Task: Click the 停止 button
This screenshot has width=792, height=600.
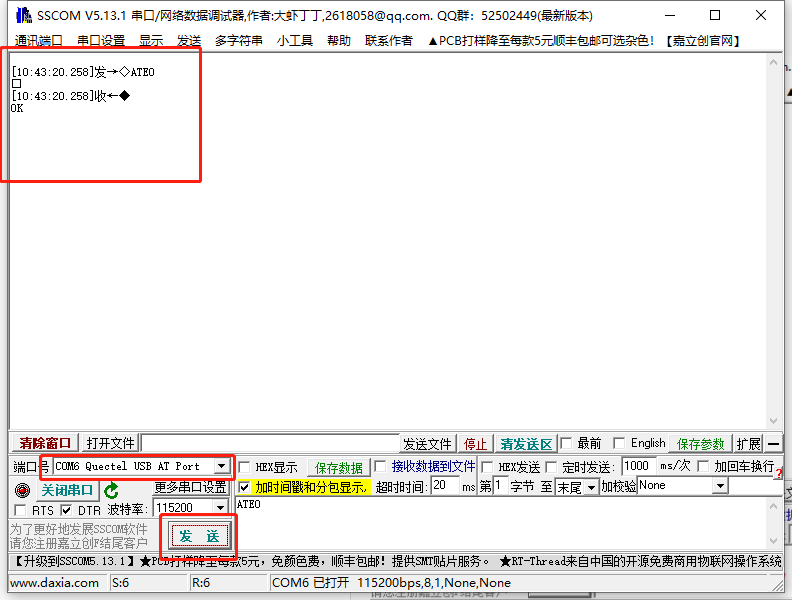Action: click(x=475, y=444)
